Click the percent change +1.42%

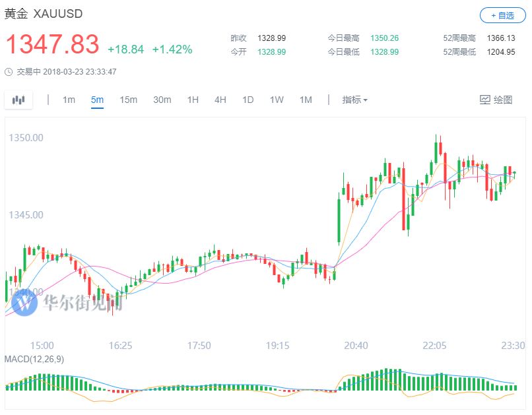pos(172,49)
